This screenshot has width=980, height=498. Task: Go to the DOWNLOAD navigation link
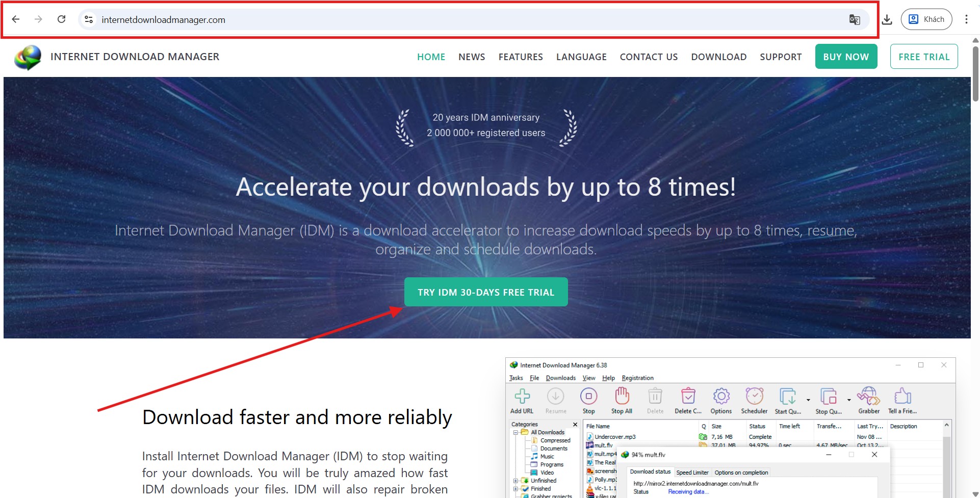718,57
